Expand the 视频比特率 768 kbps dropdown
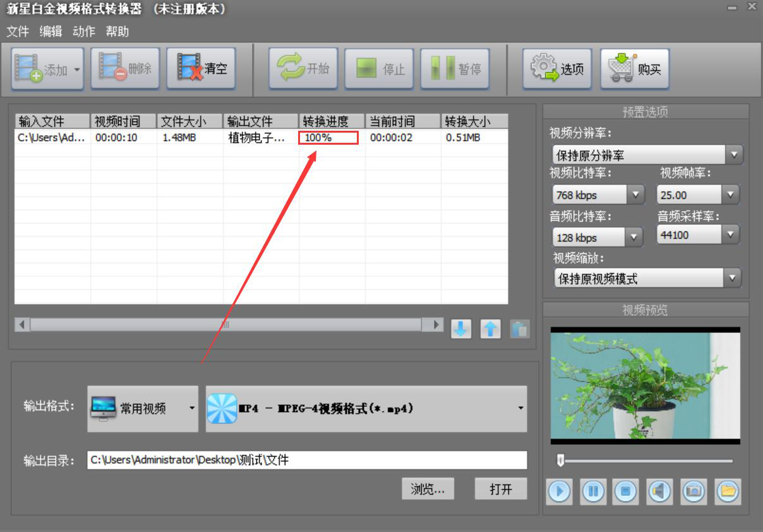The width and height of the screenshot is (763, 532). point(635,195)
